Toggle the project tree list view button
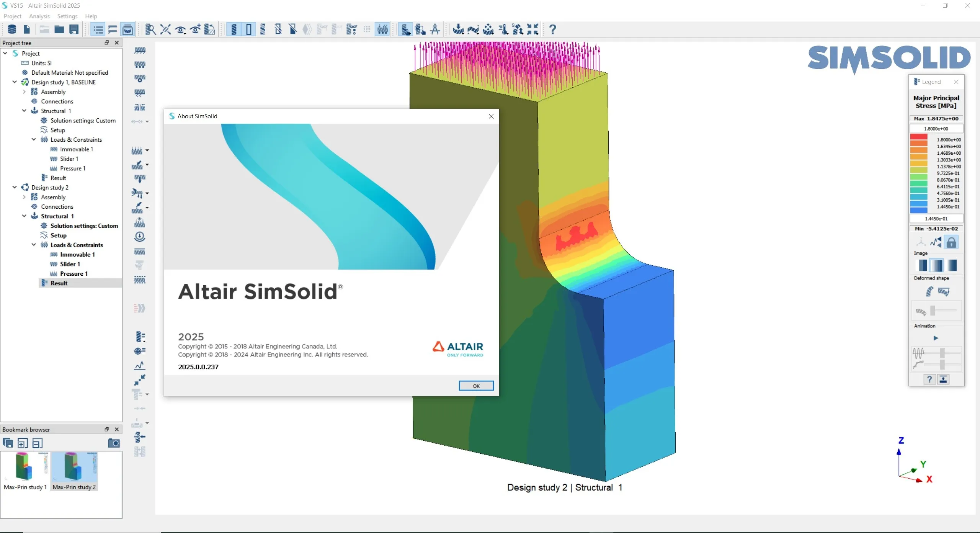 (98, 29)
